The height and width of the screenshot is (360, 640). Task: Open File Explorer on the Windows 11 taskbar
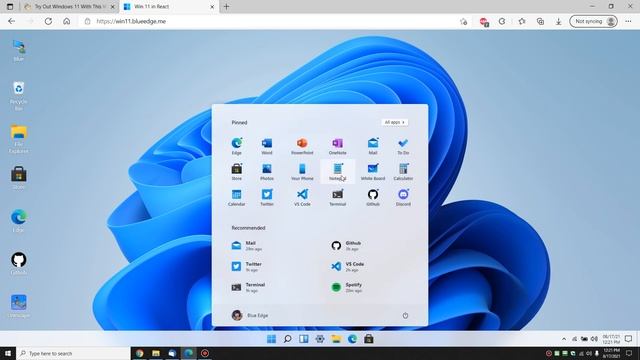tap(336, 339)
